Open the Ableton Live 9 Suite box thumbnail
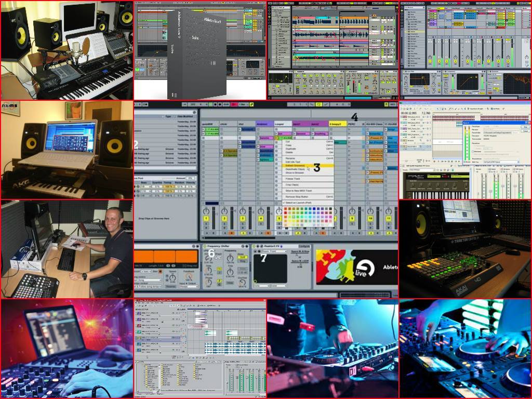Image resolution: width=532 pixels, height=399 pixels. pos(200,51)
